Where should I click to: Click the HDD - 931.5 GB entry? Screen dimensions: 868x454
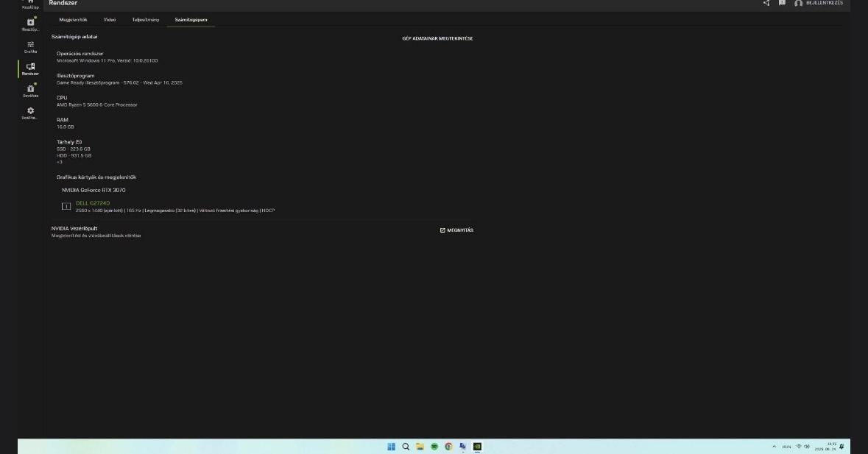tap(74, 156)
